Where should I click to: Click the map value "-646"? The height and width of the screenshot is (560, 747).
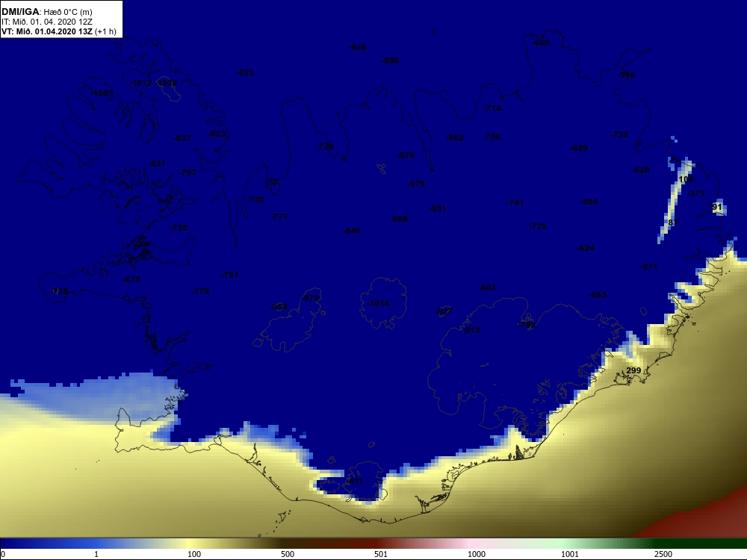358,47
